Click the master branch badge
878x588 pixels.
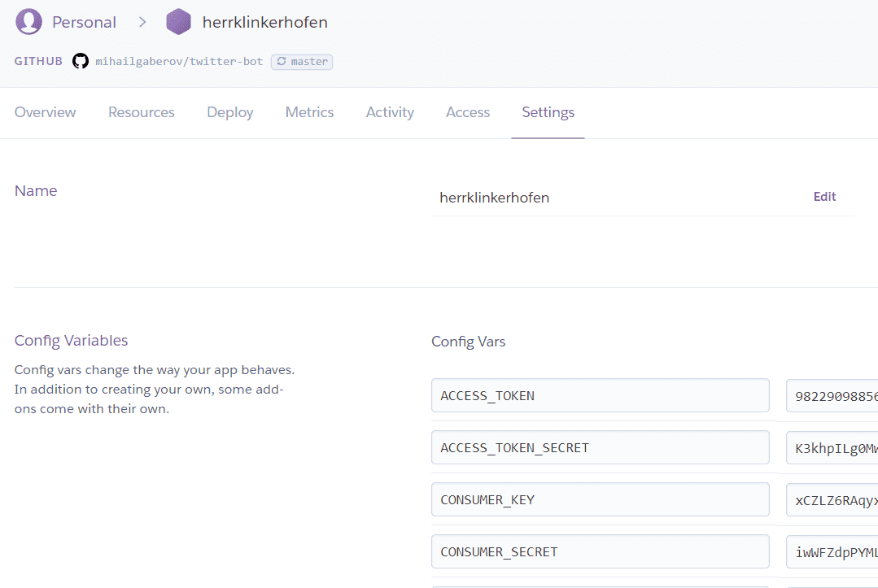coord(302,62)
